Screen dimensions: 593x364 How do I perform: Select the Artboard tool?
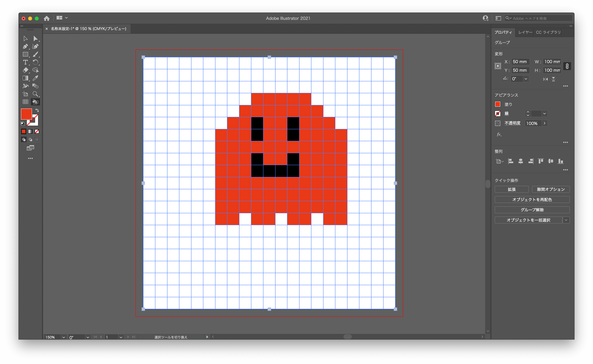click(x=25, y=94)
